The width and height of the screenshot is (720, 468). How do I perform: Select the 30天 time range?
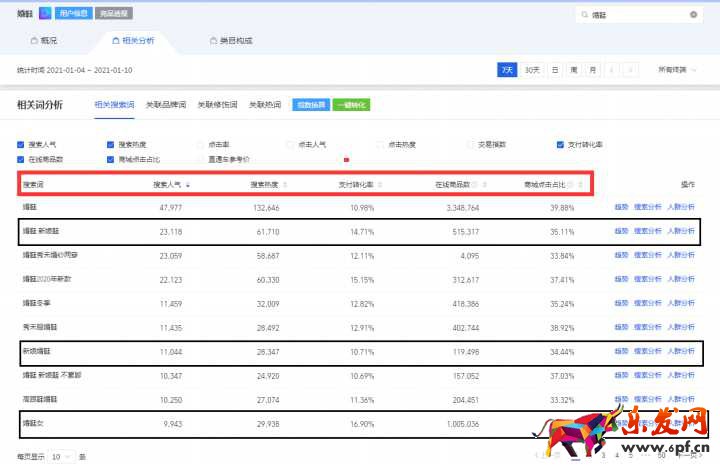click(532, 70)
